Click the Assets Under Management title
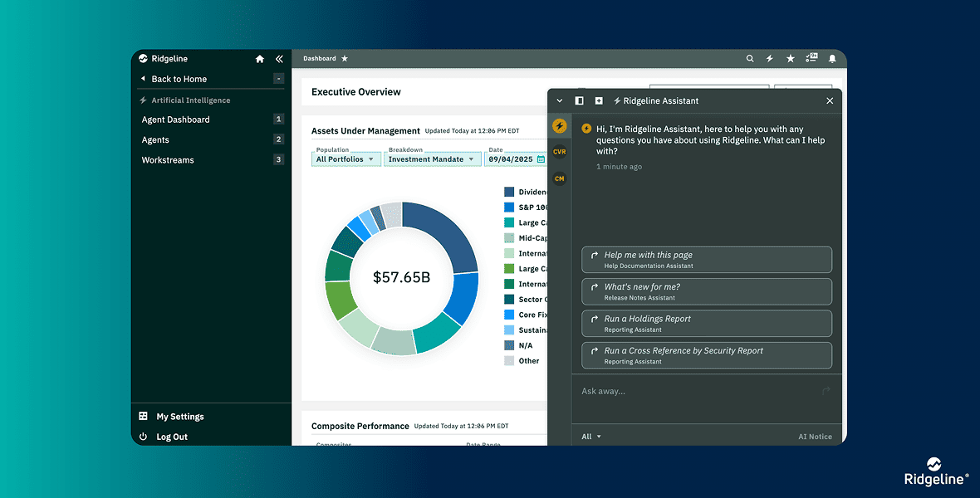Viewport: 980px width, 498px height. pos(365,130)
